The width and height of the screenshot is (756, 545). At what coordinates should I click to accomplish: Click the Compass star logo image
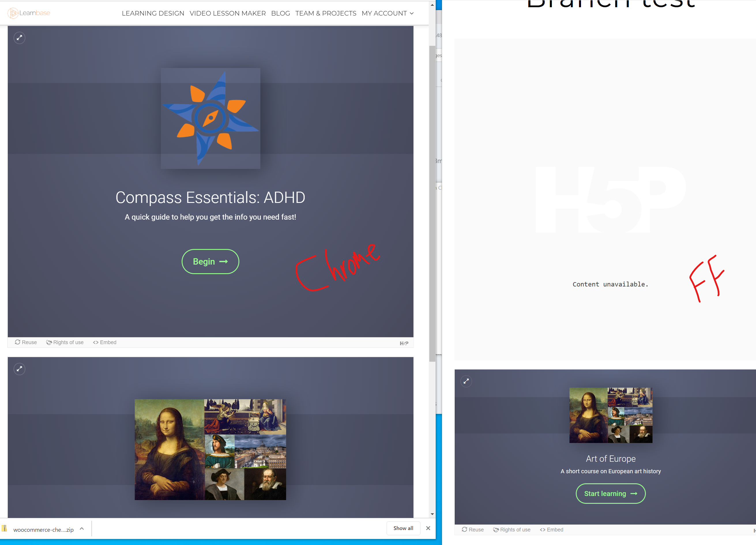210,118
